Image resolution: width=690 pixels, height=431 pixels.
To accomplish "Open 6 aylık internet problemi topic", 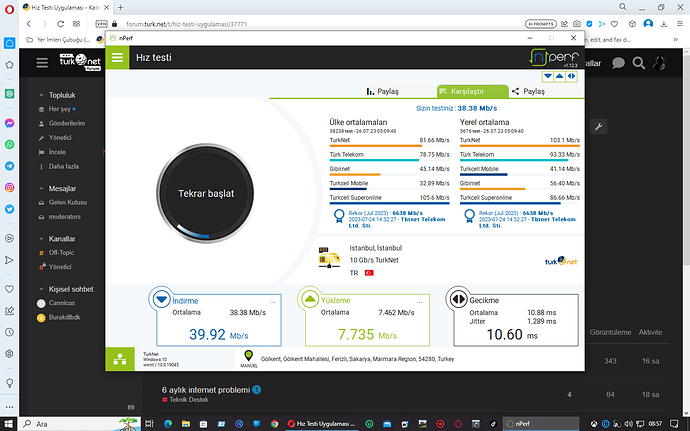I will [206, 390].
